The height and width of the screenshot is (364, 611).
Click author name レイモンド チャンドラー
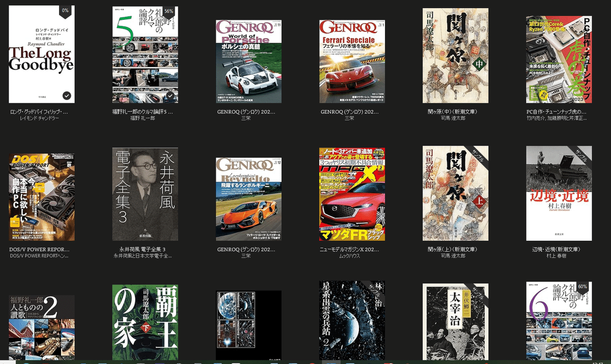[x=39, y=118]
